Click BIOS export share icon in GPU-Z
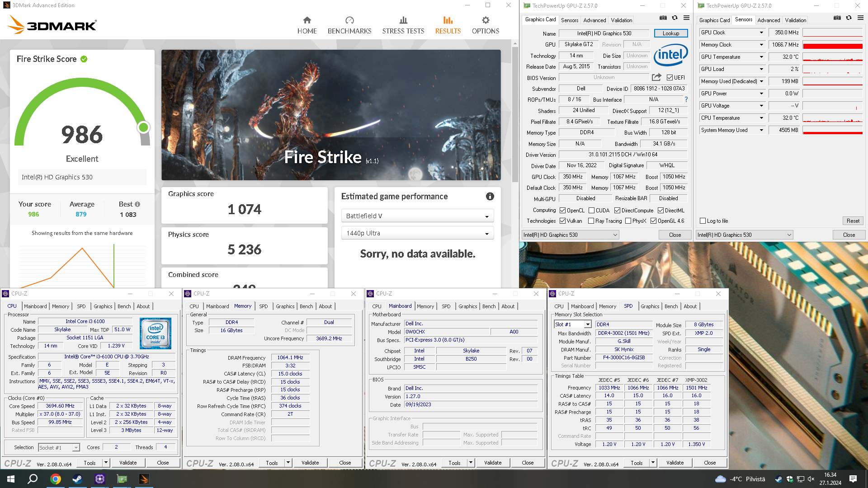Screen dimensions: 868x488 pos(656,77)
